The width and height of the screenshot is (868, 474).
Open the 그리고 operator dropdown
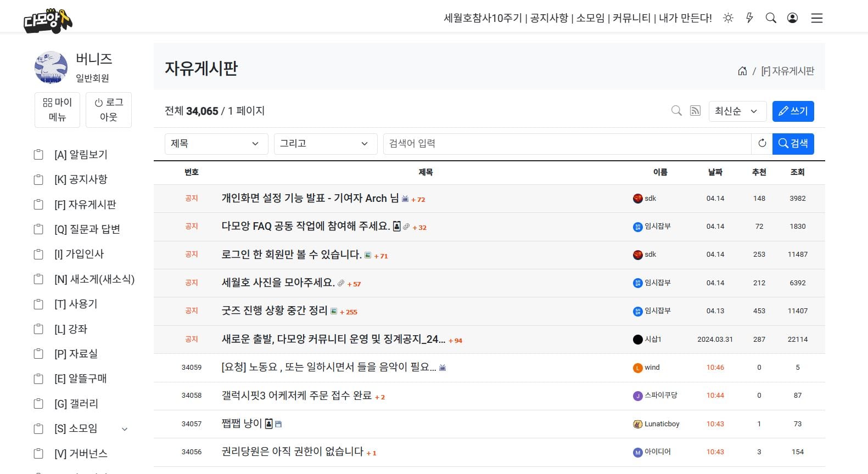(x=326, y=143)
